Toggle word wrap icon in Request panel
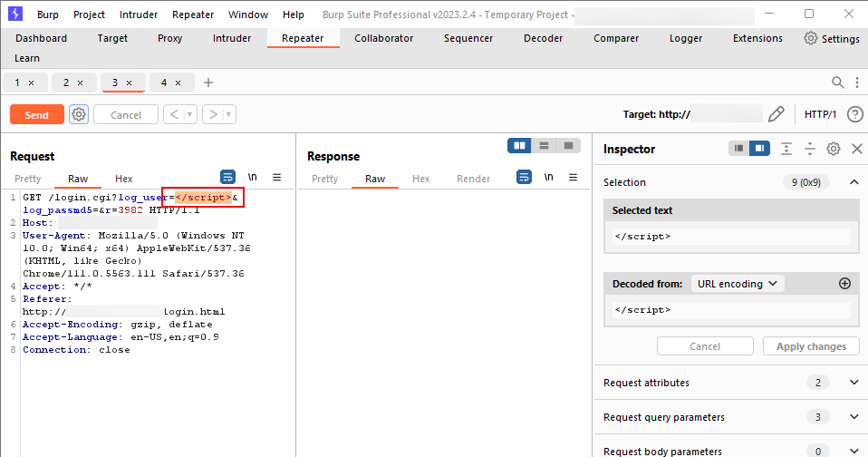The width and height of the screenshot is (868, 457). (227, 177)
